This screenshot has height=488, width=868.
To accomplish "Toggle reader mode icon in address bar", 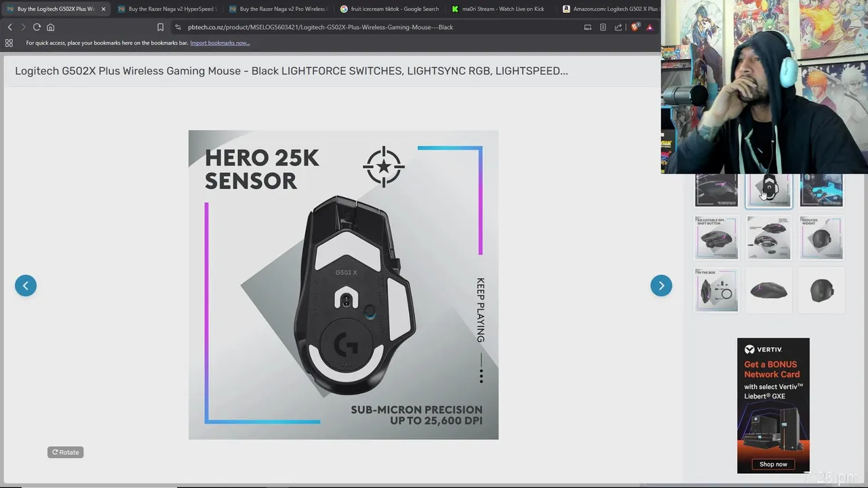I will pyautogui.click(x=603, y=27).
